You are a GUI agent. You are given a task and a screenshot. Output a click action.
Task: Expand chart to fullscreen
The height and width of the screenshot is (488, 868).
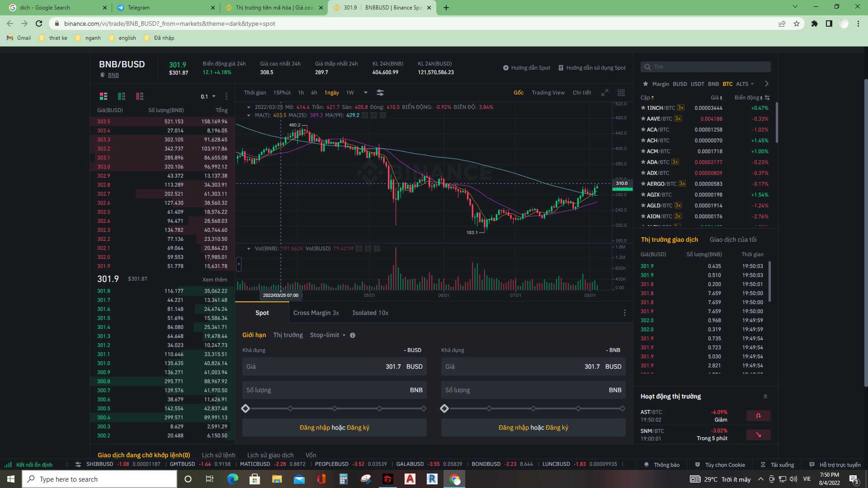click(x=605, y=93)
